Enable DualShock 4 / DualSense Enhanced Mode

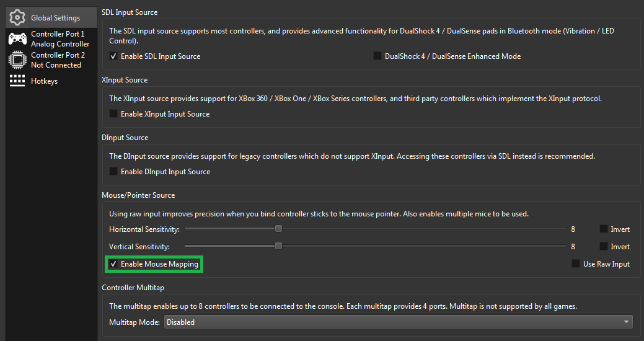click(377, 56)
